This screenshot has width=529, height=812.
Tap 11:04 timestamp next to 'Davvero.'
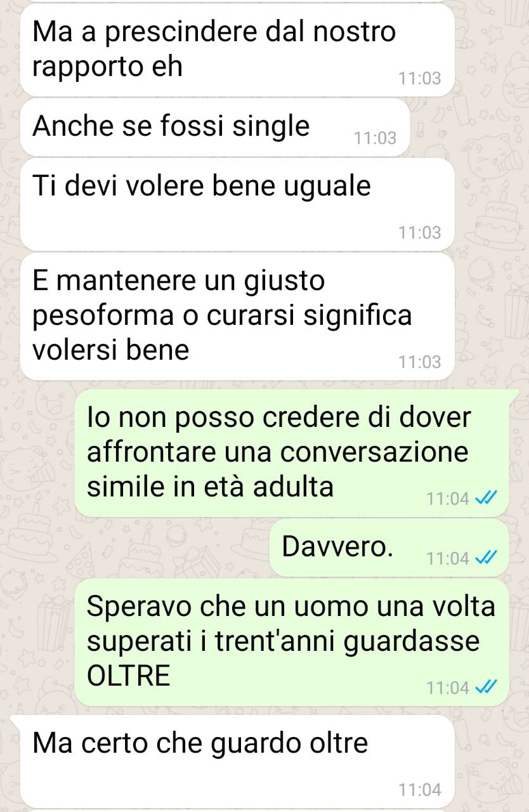point(448,559)
